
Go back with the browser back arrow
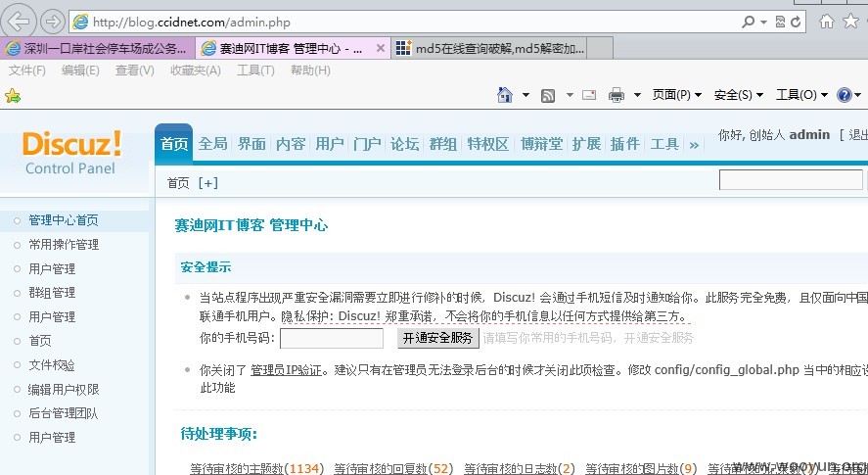point(19,22)
